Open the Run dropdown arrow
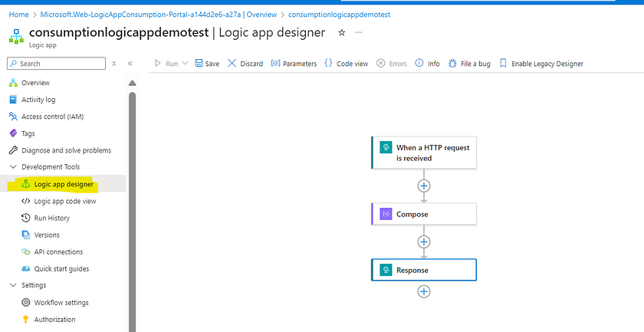Screen dimensions: 644x332 click(185, 64)
